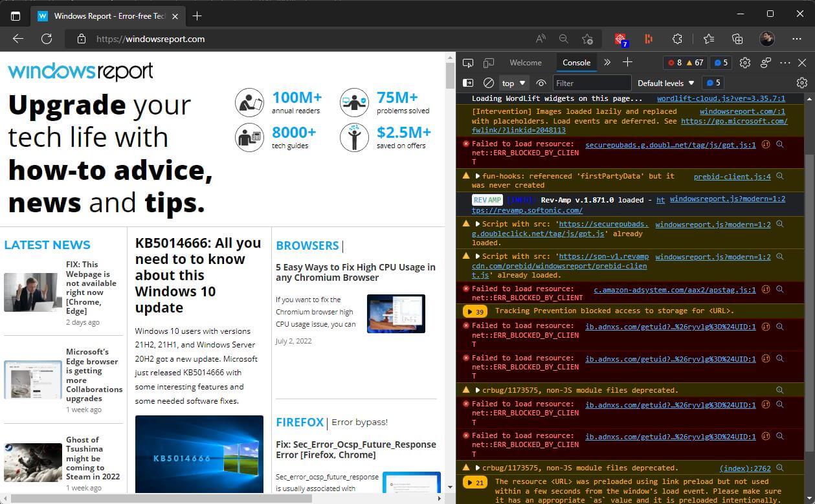Reload the page with the refresh icon

click(x=47, y=39)
